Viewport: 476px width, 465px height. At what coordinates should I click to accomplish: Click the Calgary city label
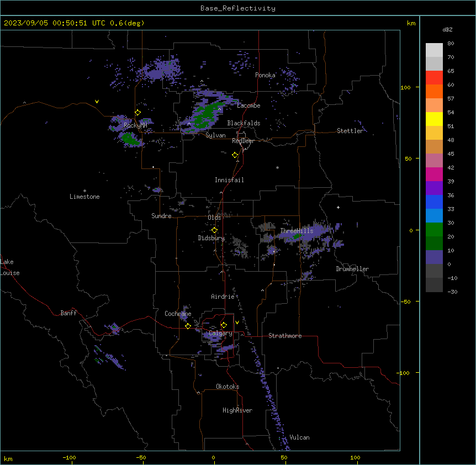pyautogui.click(x=220, y=333)
